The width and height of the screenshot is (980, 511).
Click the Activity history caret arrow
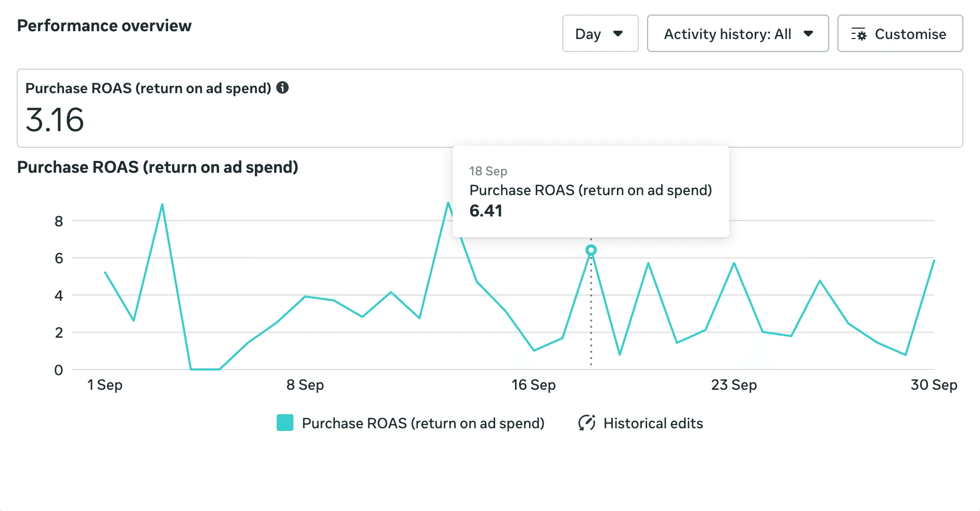(808, 34)
